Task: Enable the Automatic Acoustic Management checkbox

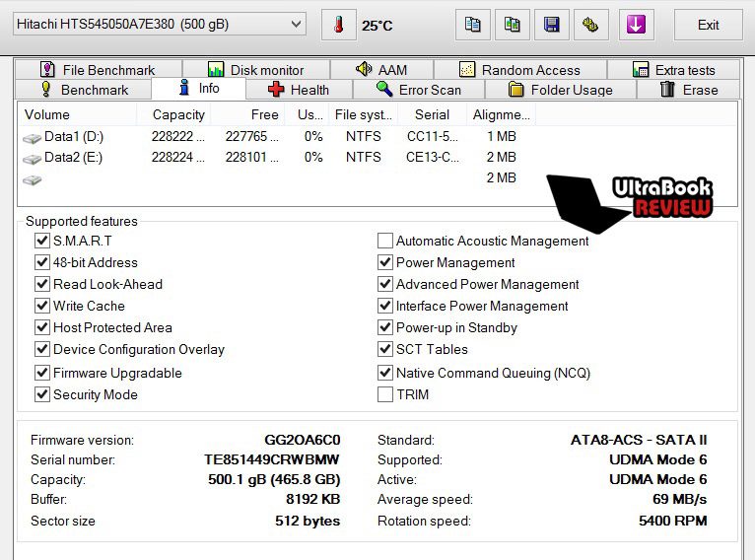Action: (385, 241)
